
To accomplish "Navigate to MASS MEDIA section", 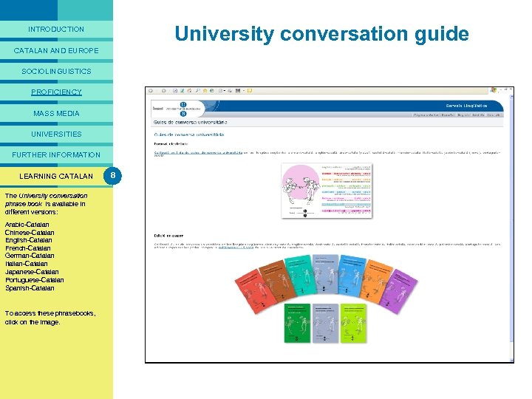I will pyautogui.click(x=56, y=113).
